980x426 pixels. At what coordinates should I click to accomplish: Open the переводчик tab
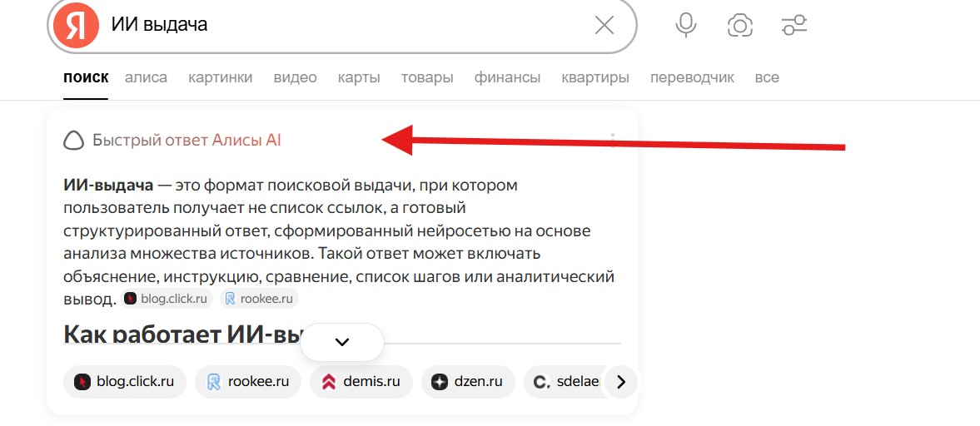coord(692,77)
